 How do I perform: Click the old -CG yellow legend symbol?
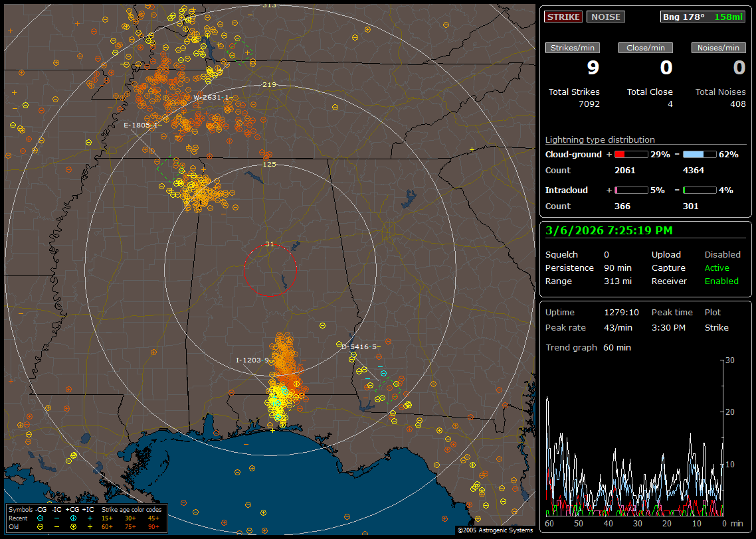(41, 526)
